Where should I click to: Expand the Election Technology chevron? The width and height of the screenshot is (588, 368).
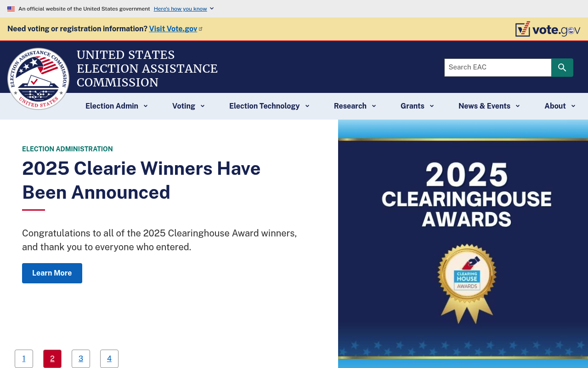coord(307,106)
